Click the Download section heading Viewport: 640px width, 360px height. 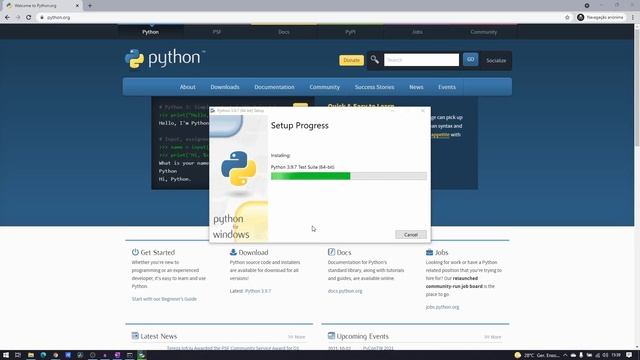tap(253, 252)
